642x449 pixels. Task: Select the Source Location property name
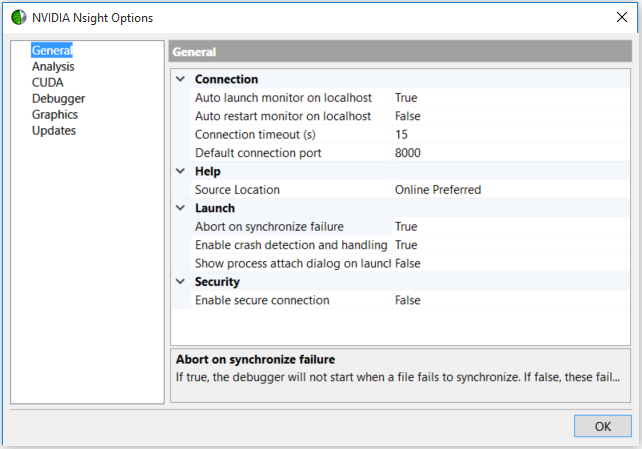(x=237, y=190)
